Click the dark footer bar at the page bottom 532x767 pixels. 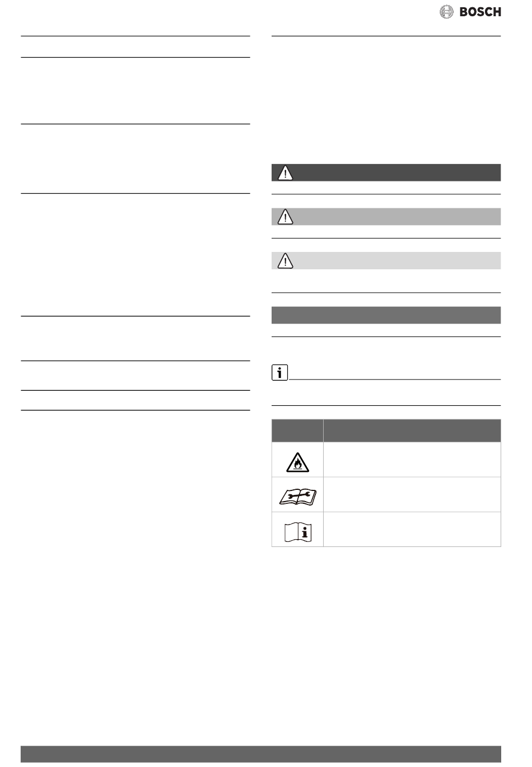point(261,754)
